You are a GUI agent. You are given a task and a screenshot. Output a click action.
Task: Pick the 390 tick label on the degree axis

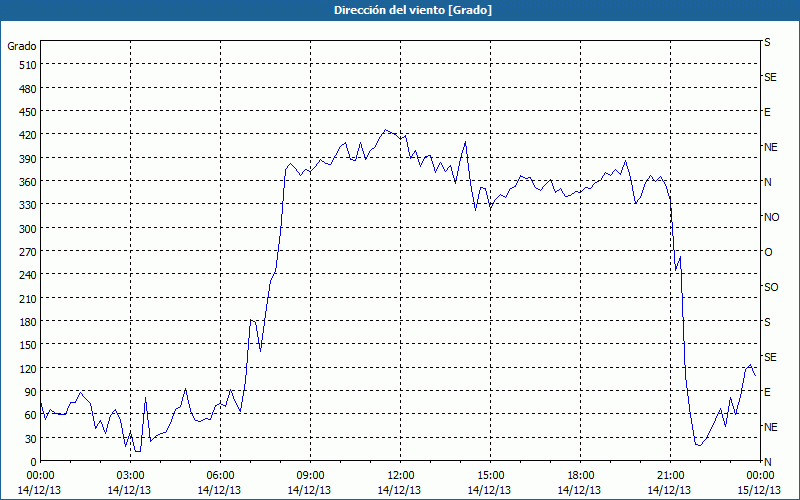[28, 159]
